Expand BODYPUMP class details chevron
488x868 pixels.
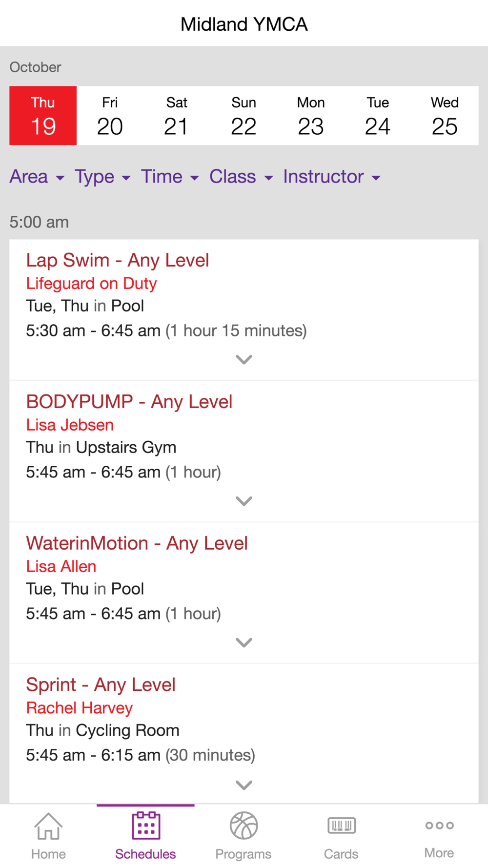pos(244,501)
